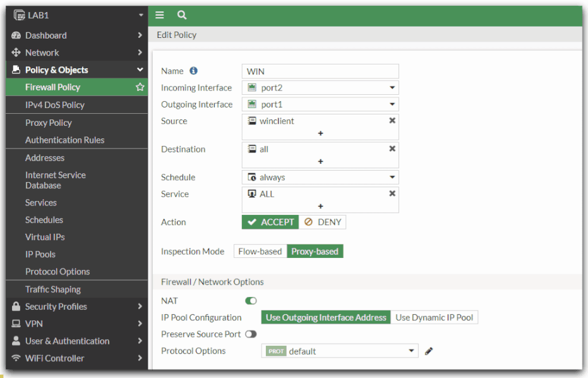Remove the ALL entry from Service
Viewport: 588px width, 378px height.
pos(392,194)
